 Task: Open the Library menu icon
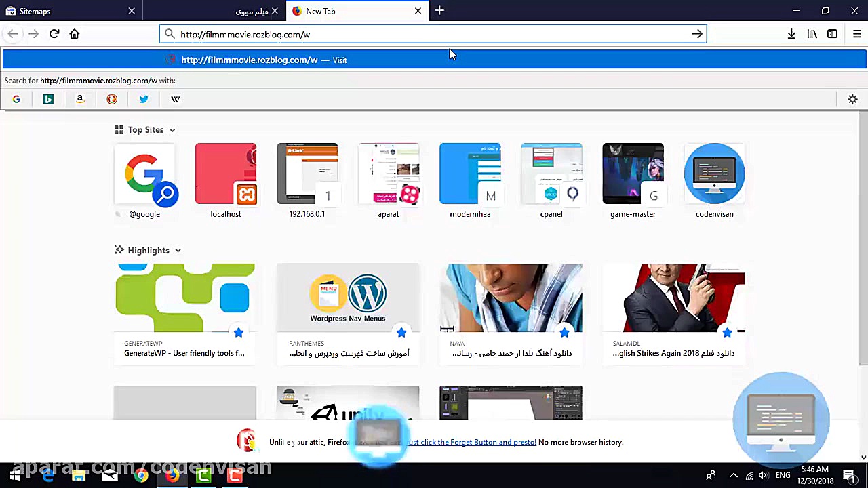(x=812, y=34)
